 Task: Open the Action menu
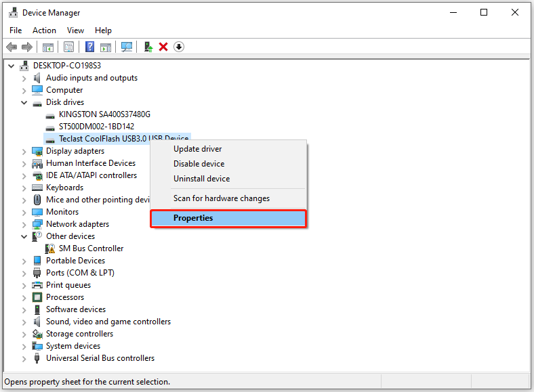pyautogui.click(x=44, y=30)
